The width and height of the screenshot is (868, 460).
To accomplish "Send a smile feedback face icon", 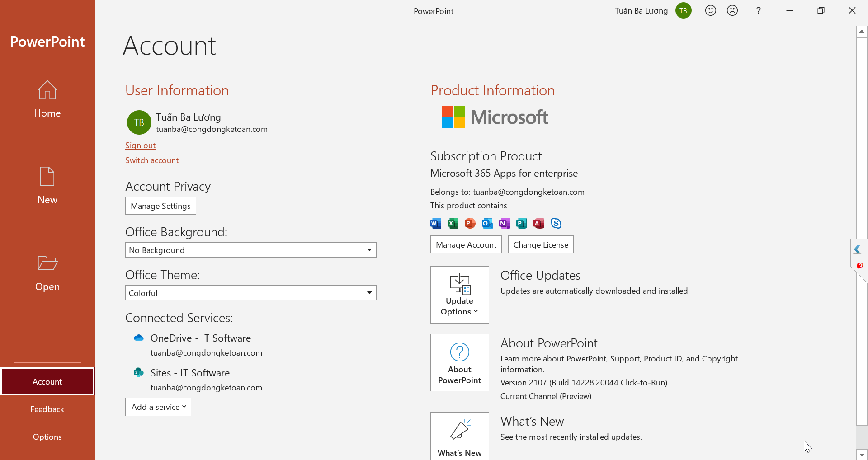I will (x=711, y=10).
